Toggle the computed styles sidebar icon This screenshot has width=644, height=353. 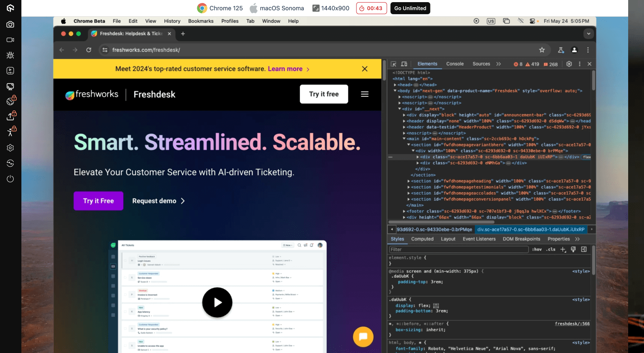click(584, 249)
